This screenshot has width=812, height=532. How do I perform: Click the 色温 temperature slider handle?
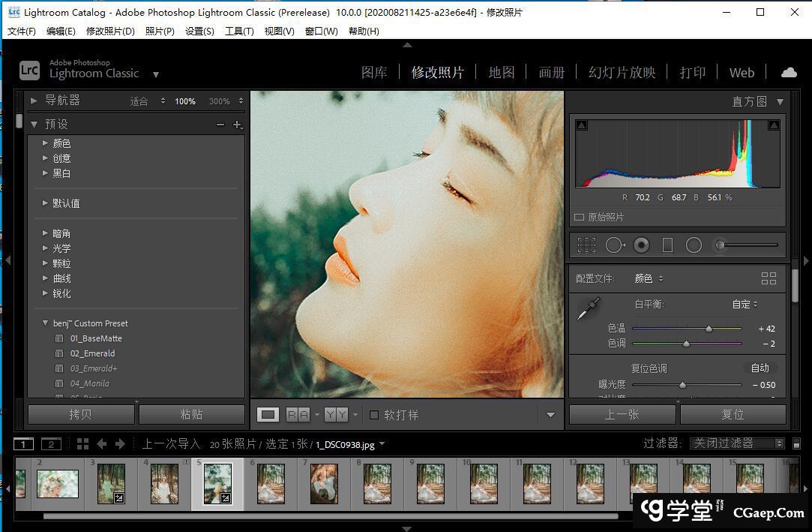tap(709, 329)
